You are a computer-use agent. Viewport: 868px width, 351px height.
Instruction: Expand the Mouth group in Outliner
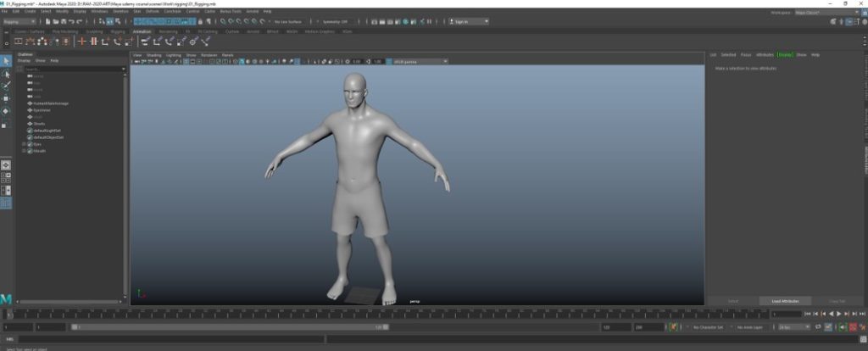[24, 151]
